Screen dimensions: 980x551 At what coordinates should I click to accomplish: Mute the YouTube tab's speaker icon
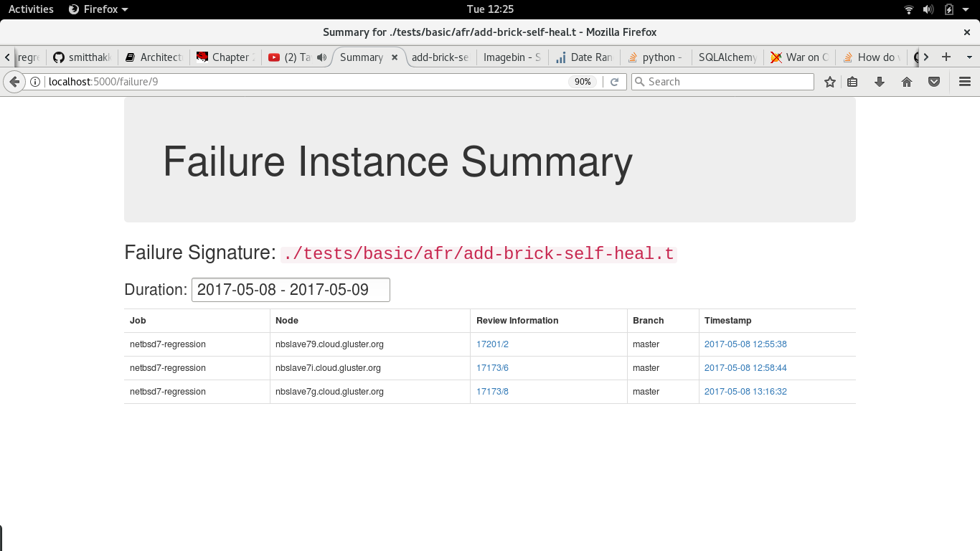click(321, 57)
